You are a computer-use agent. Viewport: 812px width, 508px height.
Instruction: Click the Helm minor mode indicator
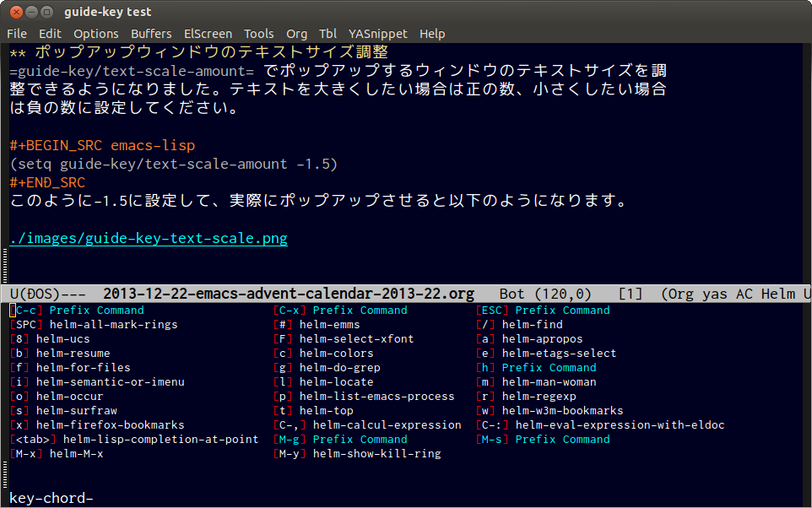[x=778, y=294]
